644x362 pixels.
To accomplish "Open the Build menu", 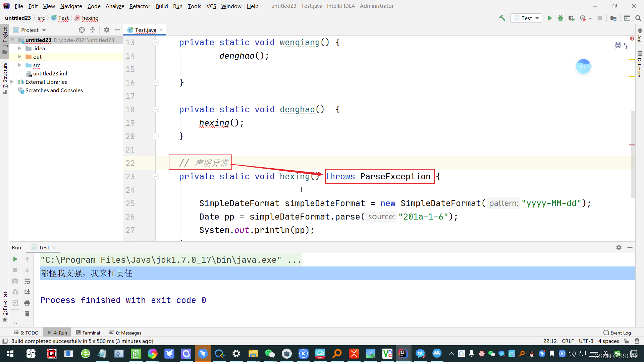I will 162,6.
